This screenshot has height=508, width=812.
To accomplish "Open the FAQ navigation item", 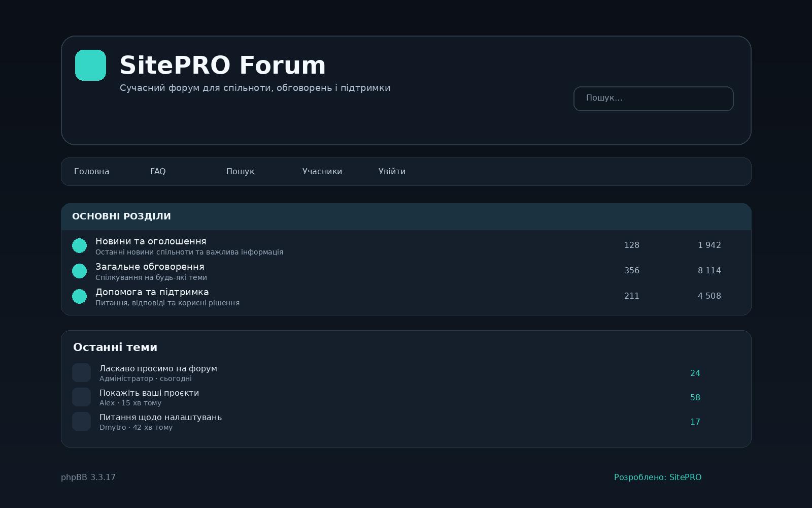I will point(158,172).
